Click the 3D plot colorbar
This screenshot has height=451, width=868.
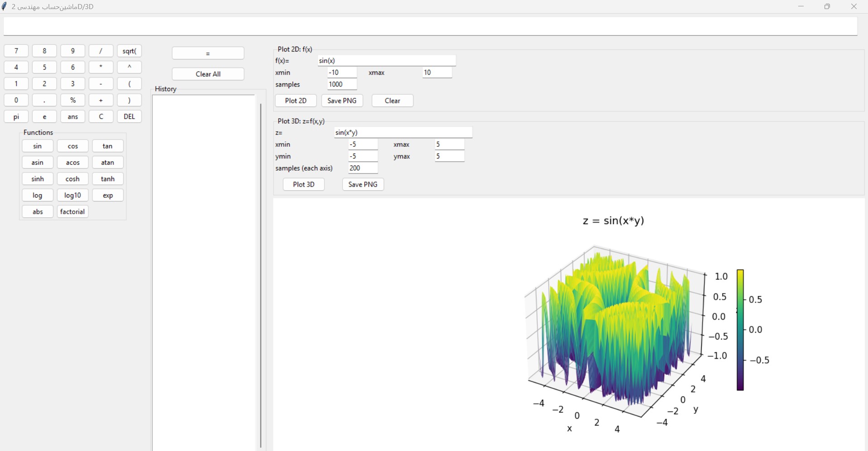point(740,330)
